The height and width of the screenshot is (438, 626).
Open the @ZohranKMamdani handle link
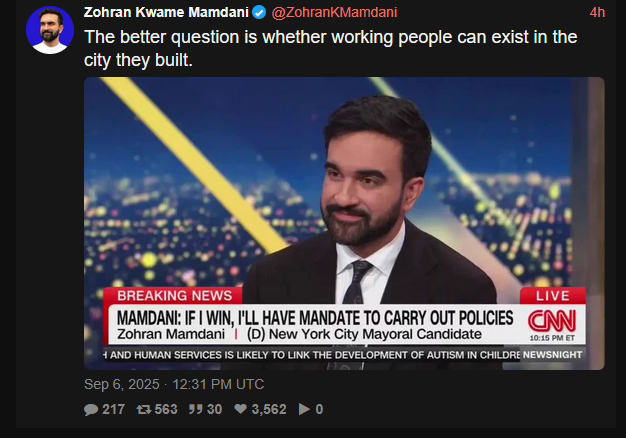pos(334,12)
